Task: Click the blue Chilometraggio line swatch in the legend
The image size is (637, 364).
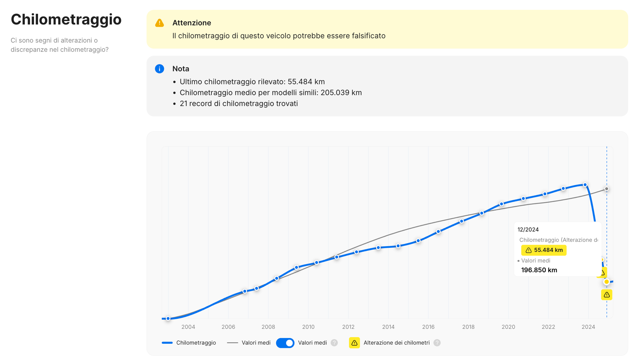Action: [x=168, y=343]
